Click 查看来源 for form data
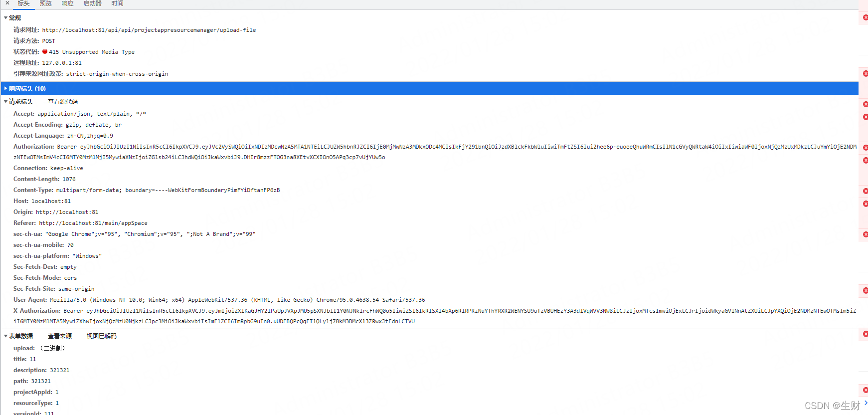The height and width of the screenshot is (415, 868). click(x=60, y=336)
